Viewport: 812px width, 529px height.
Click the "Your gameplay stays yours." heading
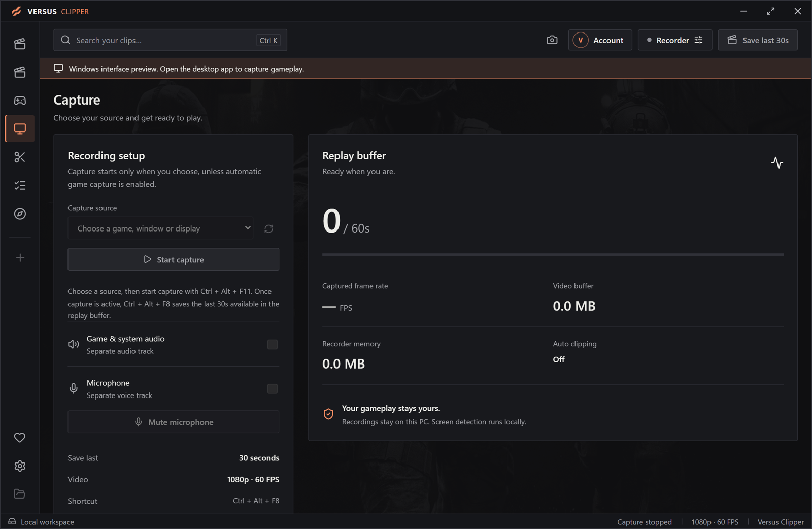click(391, 408)
